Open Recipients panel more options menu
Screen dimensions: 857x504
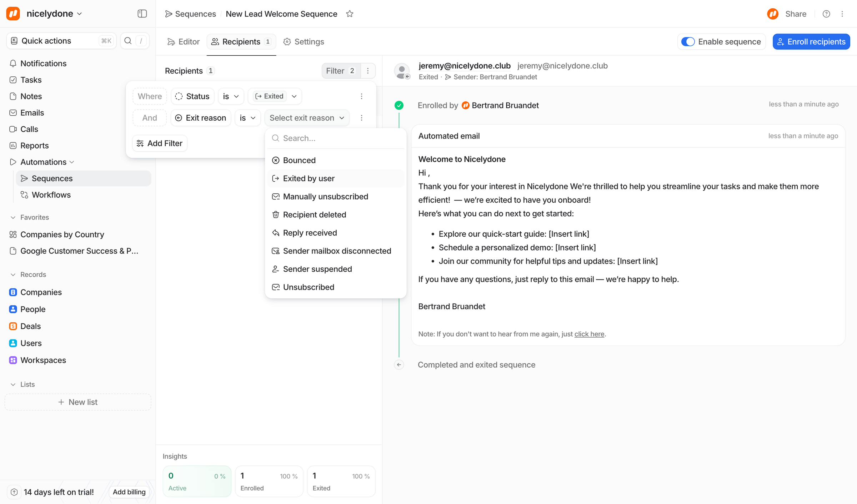pos(368,71)
